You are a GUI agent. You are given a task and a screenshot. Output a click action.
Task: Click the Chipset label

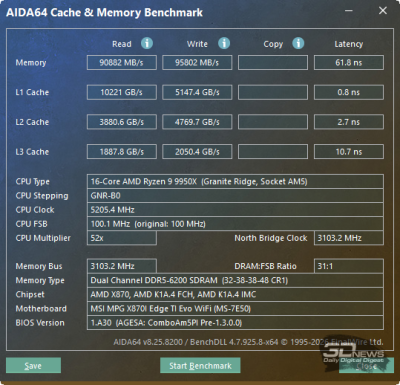coord(30,295)
